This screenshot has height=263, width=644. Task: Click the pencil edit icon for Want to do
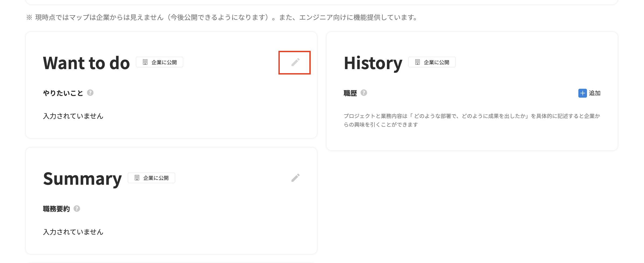click(x=295, y=62)
